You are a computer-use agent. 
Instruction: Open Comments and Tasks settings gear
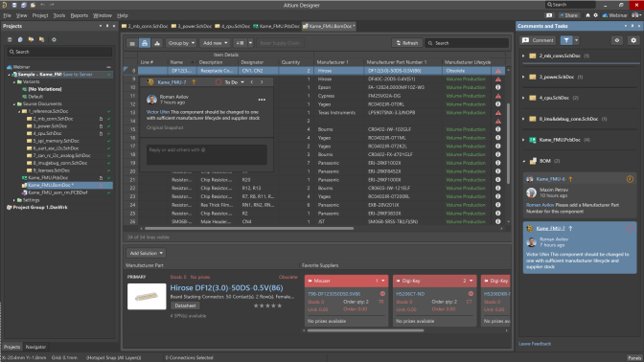(x=633, y=40)
